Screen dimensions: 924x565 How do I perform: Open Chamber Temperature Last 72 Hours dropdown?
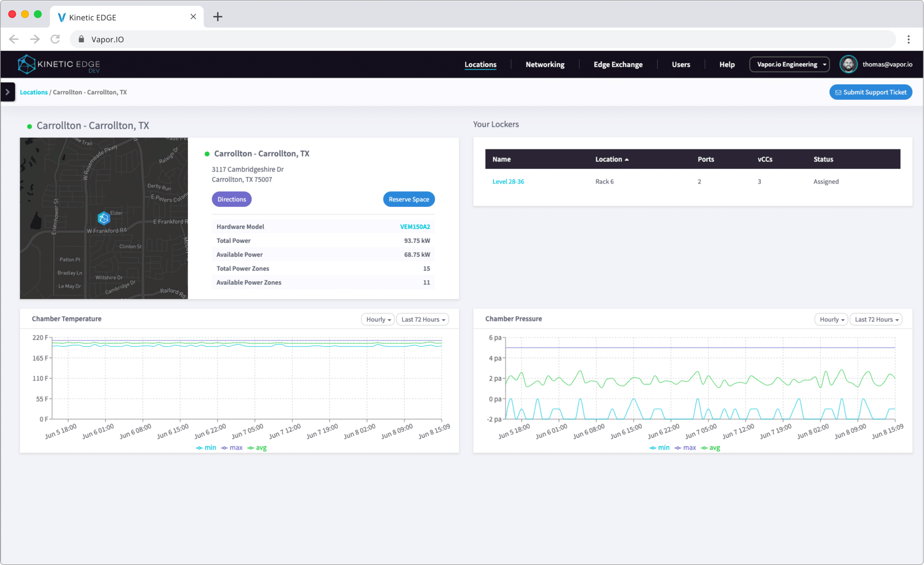click(x=423, y=319)
